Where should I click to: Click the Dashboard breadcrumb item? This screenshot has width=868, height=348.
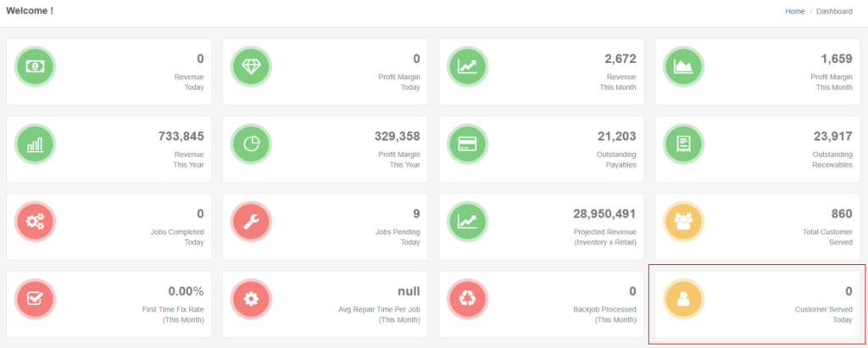click(834, 11)
